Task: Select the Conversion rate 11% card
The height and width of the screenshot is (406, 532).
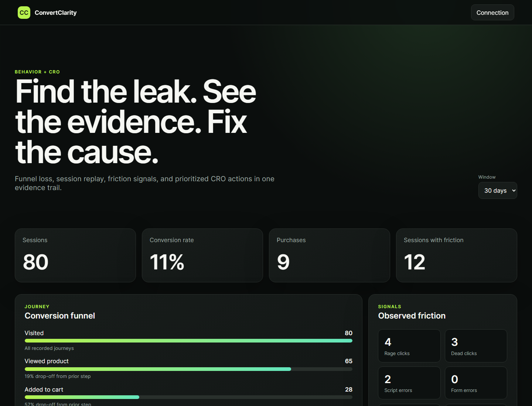Action: pyautogui.click(x=202, y=255)
